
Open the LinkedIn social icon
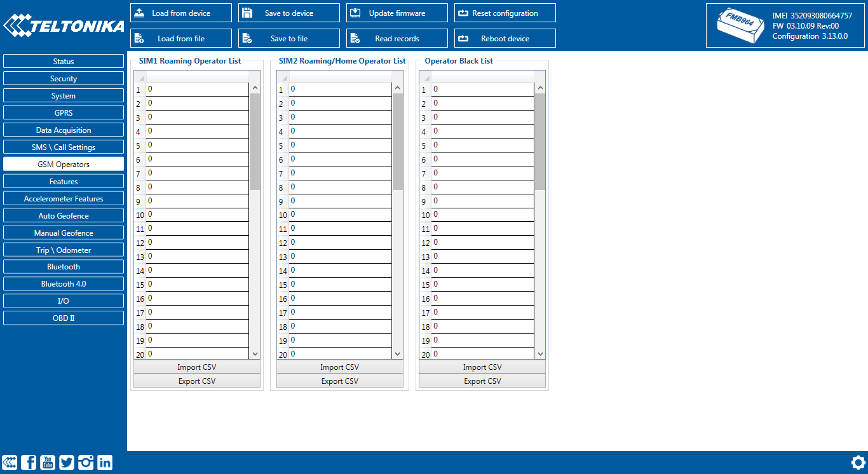click(105, 463)
